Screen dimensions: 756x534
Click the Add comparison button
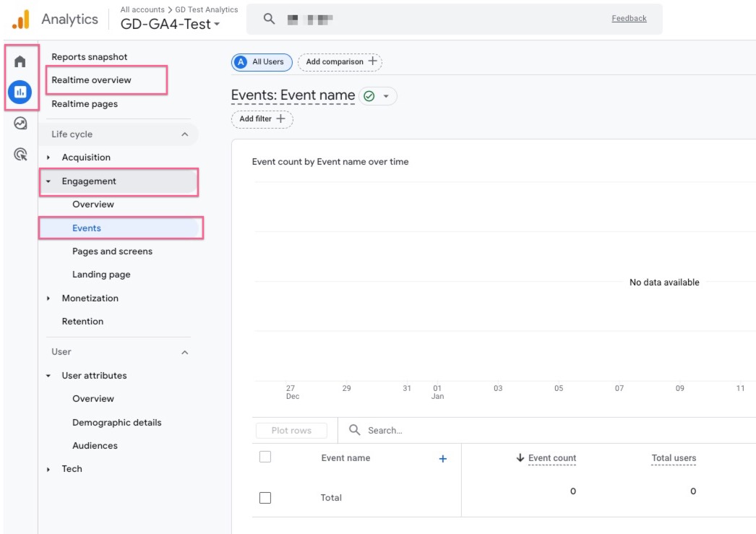(x=340, y=62)
